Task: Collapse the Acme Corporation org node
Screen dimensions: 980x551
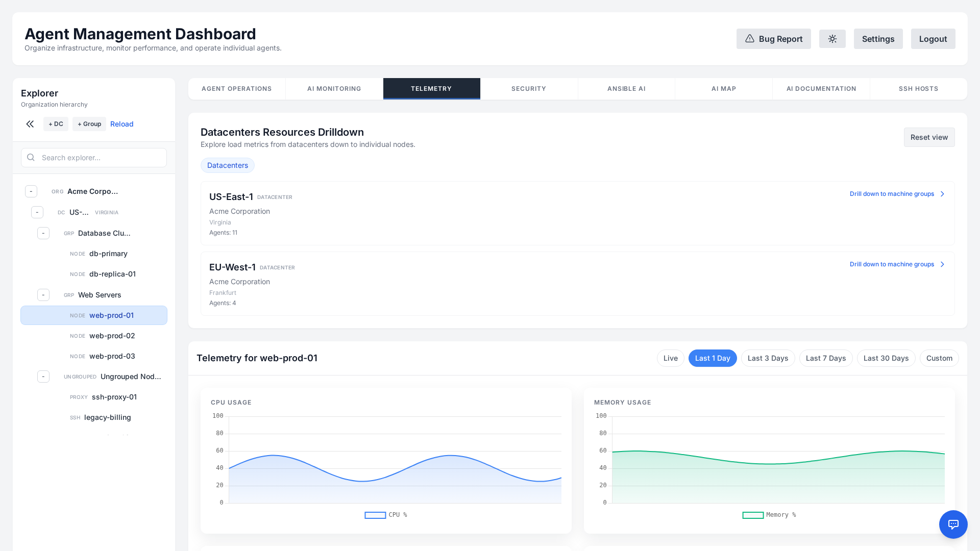Action: (x=31, y=191)
